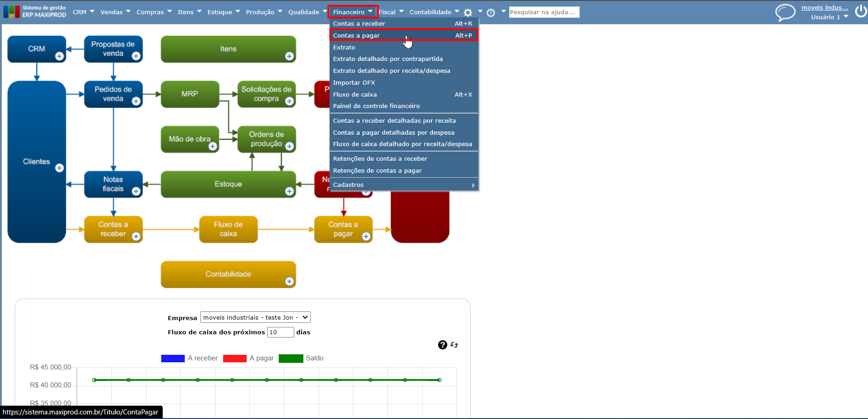
Task: Expand the Fiscal menu
Action: [x=391, y=12]
